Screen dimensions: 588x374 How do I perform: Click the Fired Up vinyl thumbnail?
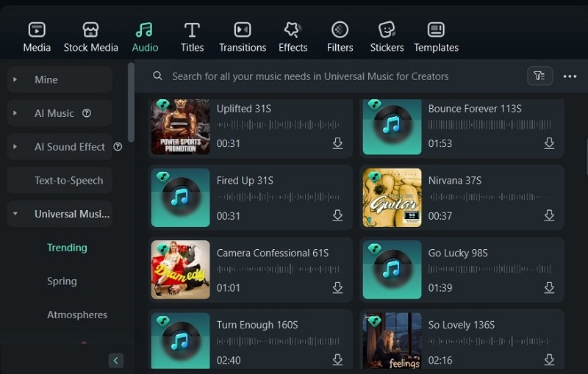tap(180, 198)
